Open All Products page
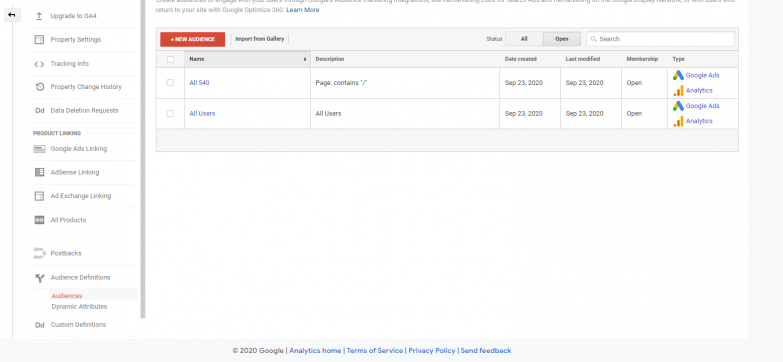This screenshot has height=362, width=783. click(68, 220)
